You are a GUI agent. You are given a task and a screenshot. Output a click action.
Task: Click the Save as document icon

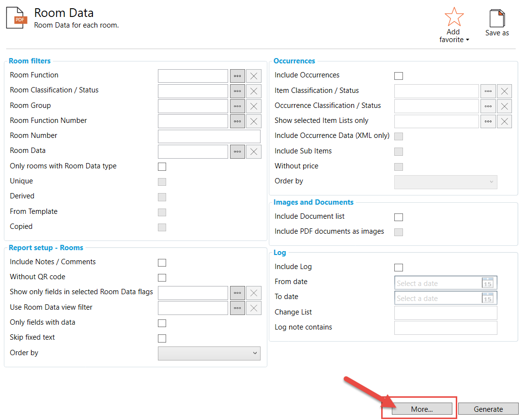[497, 18]
